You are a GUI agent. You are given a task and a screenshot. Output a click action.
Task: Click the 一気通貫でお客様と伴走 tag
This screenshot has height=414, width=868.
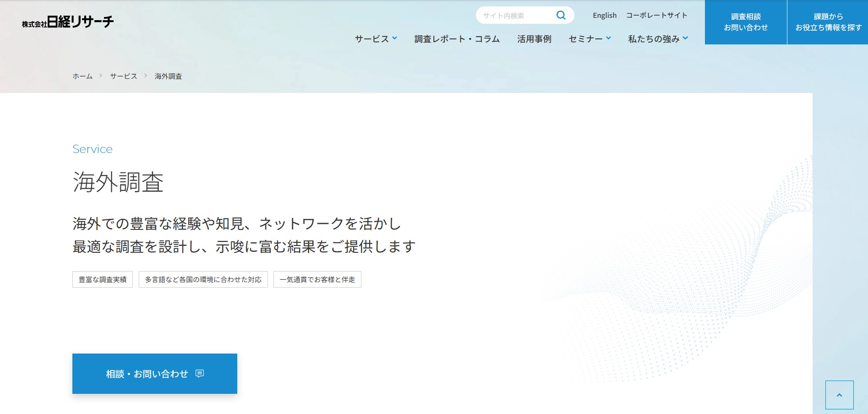pyautogui.click(x=317, y=279)
